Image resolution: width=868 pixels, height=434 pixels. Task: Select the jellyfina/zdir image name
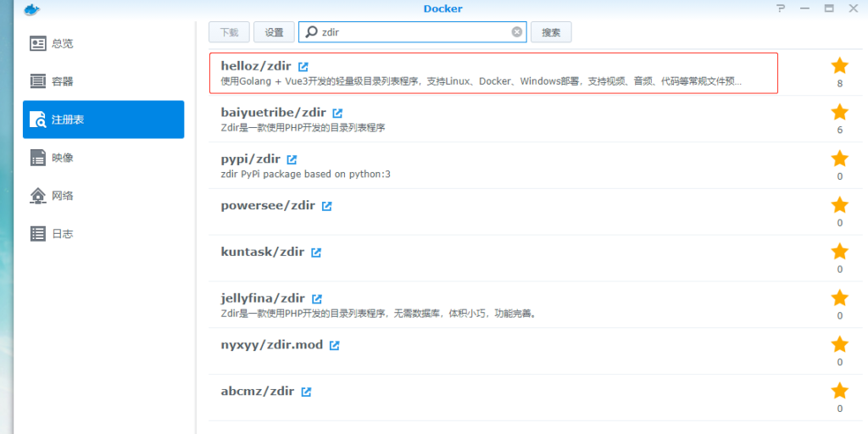[x=263, y=298]
